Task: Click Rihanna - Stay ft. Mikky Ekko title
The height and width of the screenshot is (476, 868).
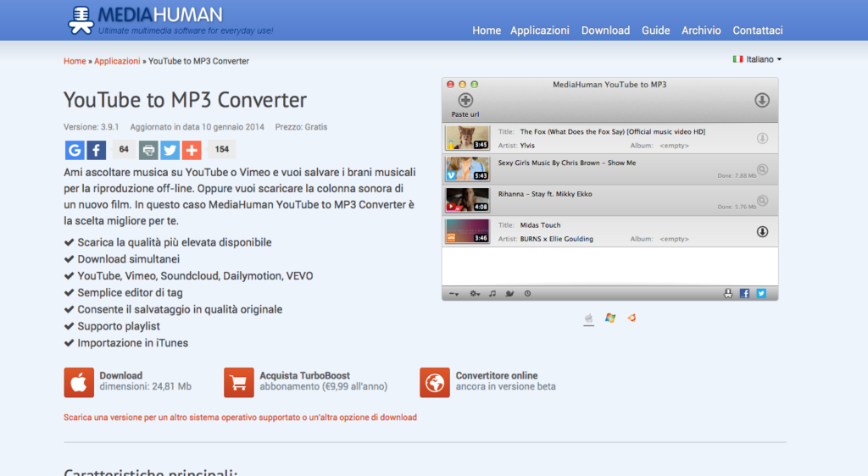Action: point(545,194)
